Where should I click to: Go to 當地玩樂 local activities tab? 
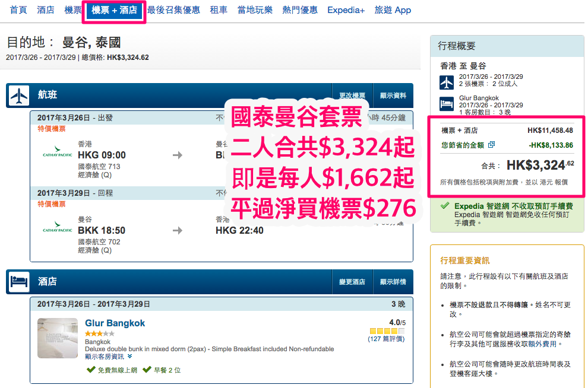click(x=255, y=10)
